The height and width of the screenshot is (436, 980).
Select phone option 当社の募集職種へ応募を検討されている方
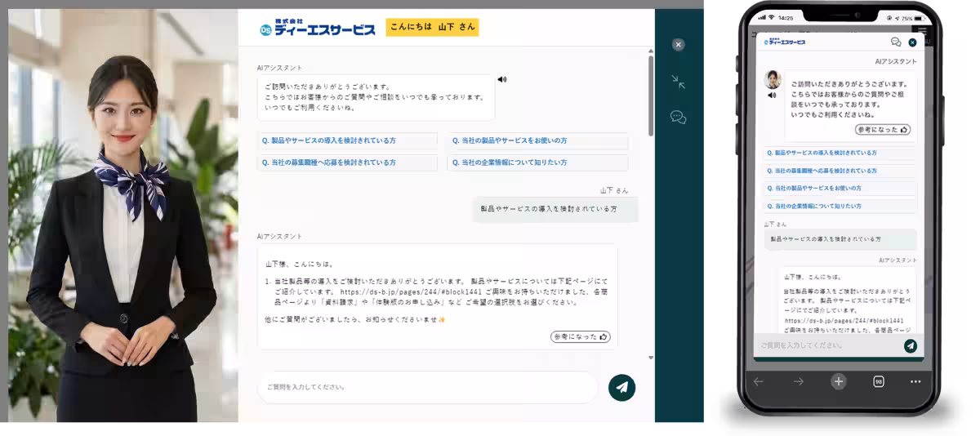(840, 171)
